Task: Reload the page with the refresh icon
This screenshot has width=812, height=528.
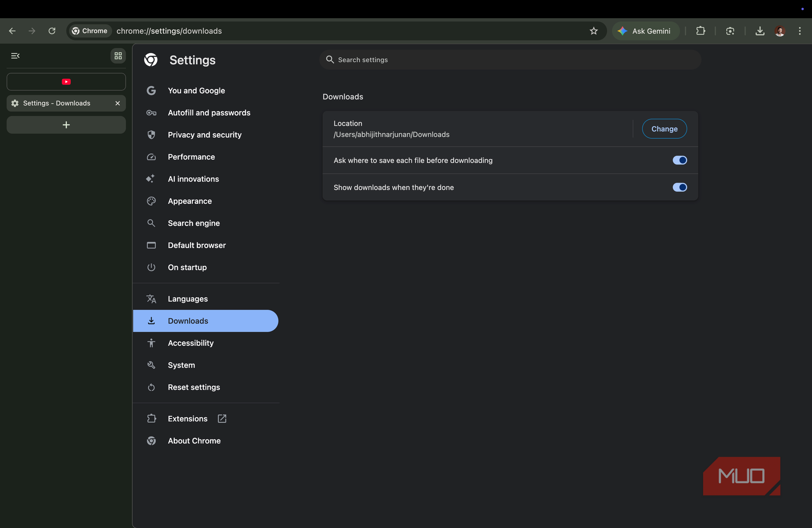Action: tap(52, 31)
